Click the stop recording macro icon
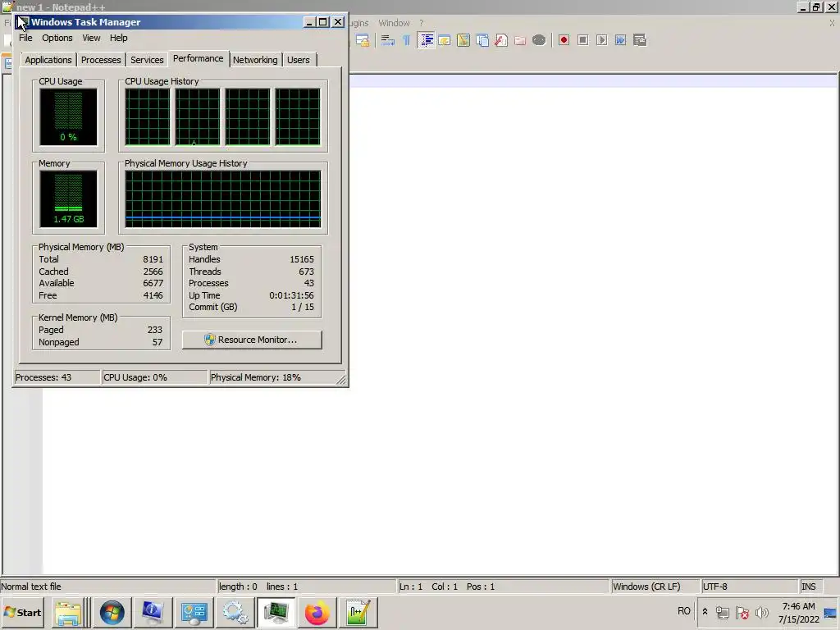Viewport: 840px width, 630px height. pyautogui.click(x=583, y=40)
